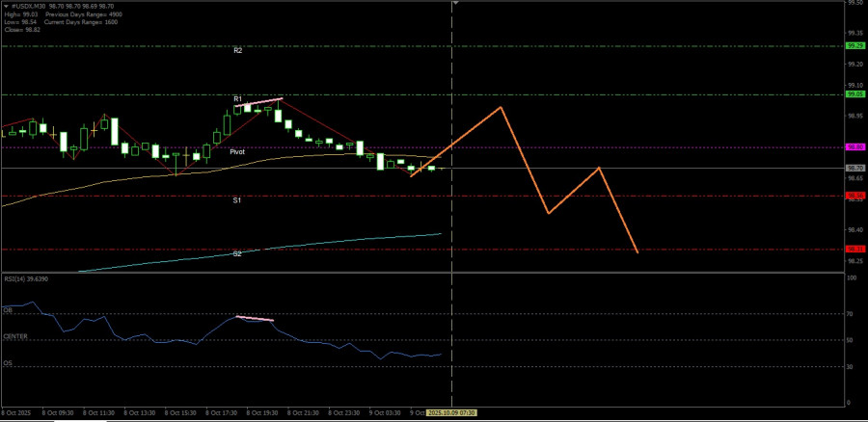Expand the #USDX,M30 chart title arrow
Screen dimensions: 868x422
coord(4,6)
